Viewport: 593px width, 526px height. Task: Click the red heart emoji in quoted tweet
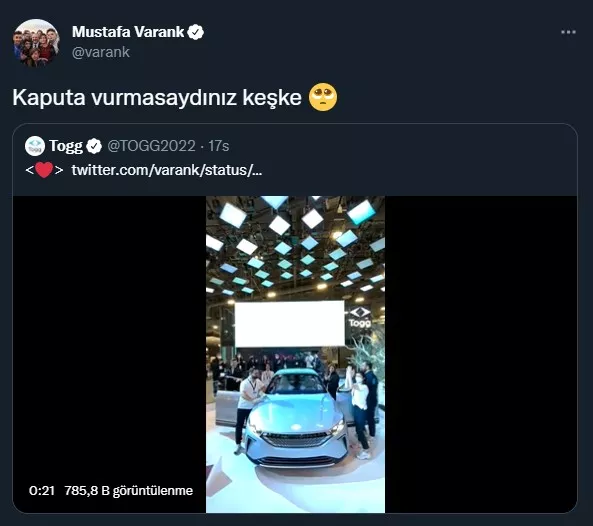pos(44,170)
